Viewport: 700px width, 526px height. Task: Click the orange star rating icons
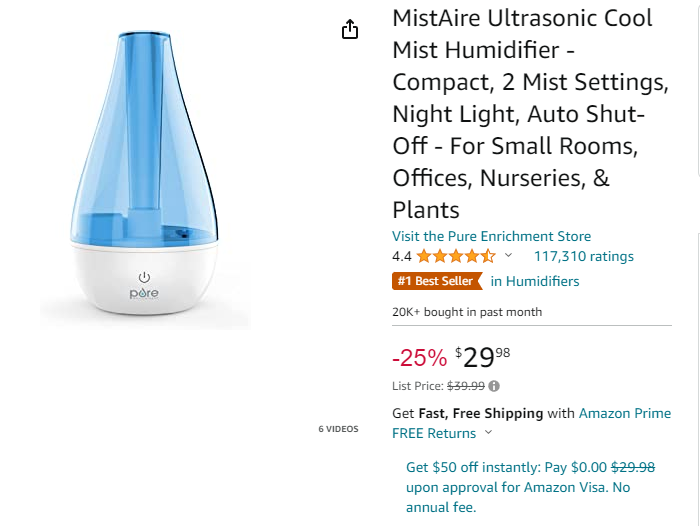456,256
